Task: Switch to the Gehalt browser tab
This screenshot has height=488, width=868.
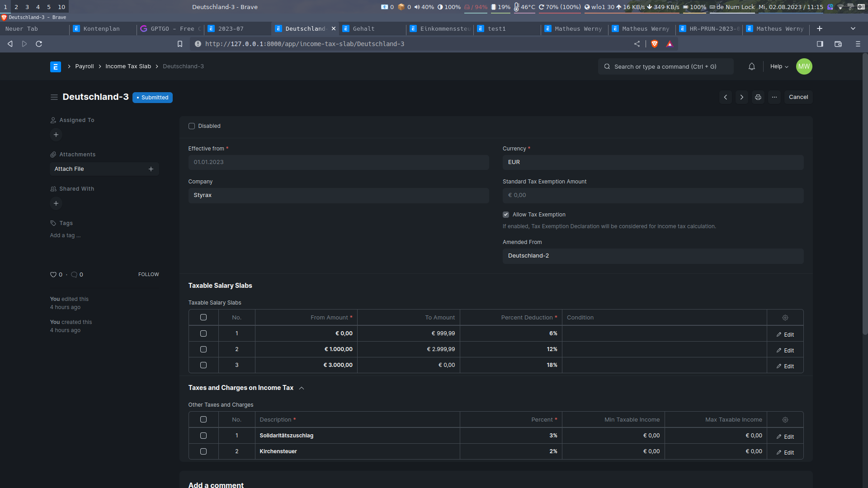Action: pos(364,28)
